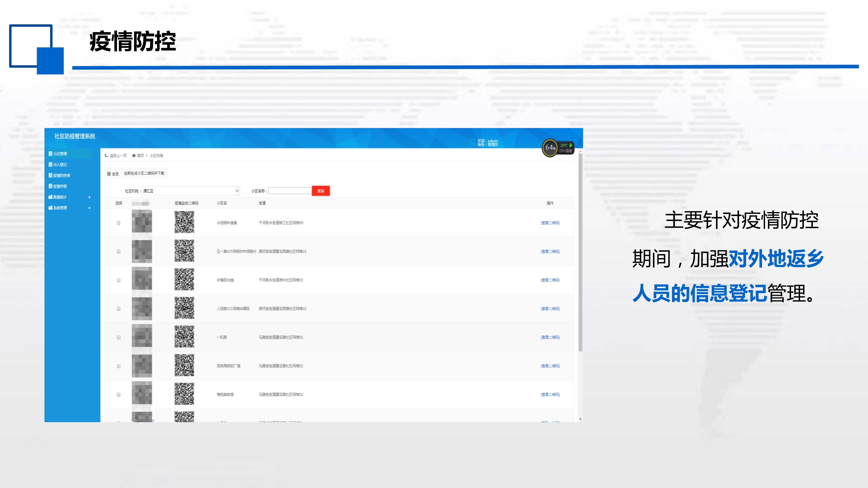The image size is (868, 488).
Task: Tick the checkbox for 民政局明胶厂楼
Action: click(119, 366)
